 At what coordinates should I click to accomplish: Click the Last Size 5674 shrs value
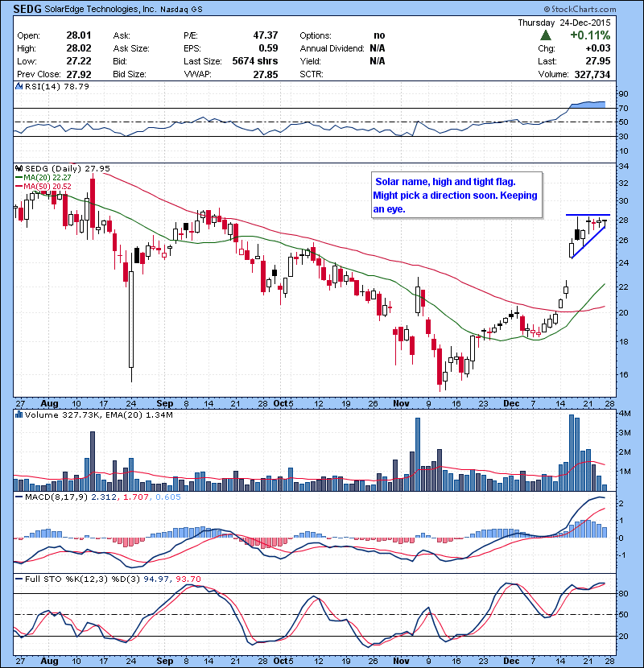[x=255, y=61]
